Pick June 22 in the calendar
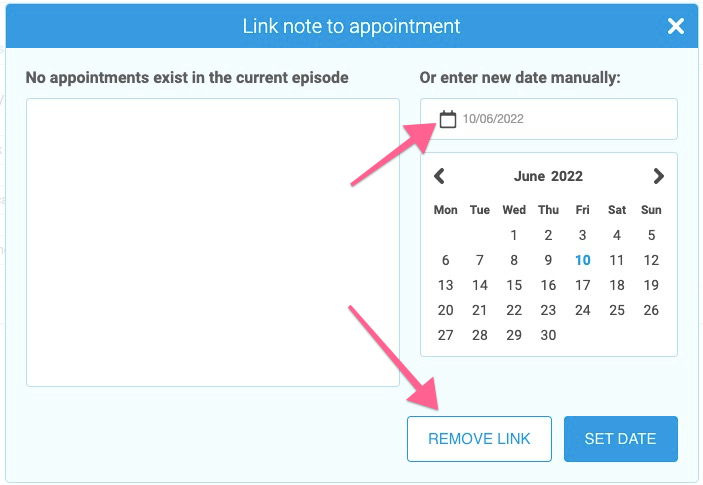Viewport: 703px width, 485px height. pos(514,310)
